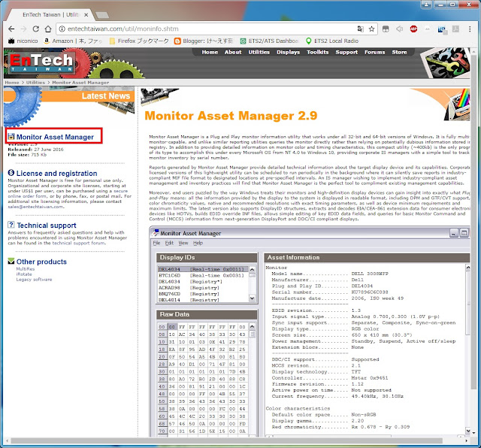The image size is (481, 448).
Task: Open the License and registration heading link
Action: (57, 174)
